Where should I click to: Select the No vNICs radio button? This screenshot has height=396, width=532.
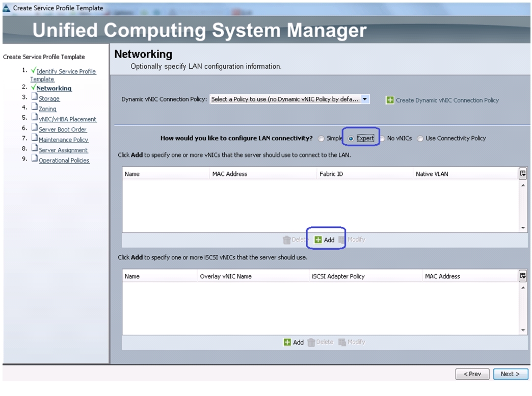click(x=382, y=139)
